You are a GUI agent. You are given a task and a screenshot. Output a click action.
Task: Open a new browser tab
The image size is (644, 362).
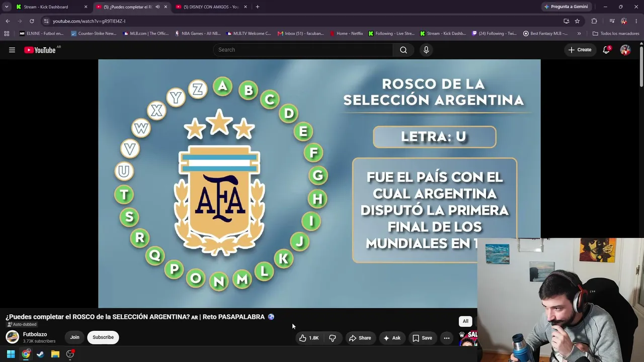[x=258, y=7]
